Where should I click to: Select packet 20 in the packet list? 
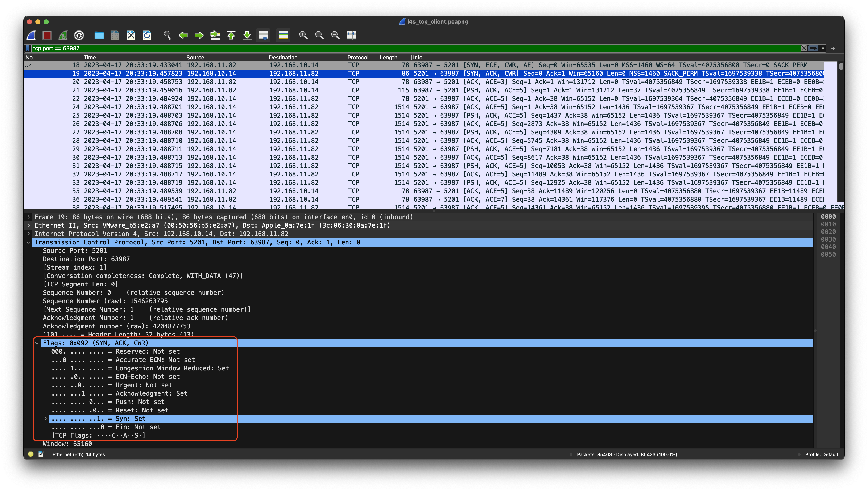click(x=236, y=82)
